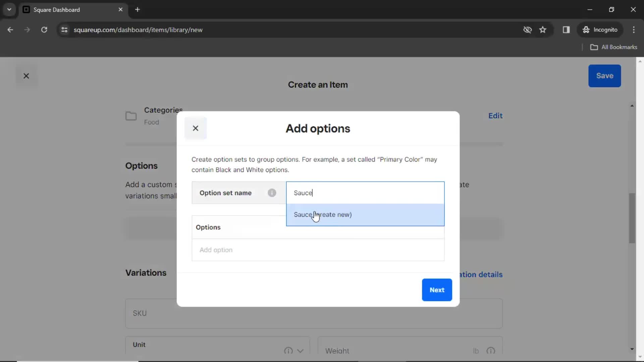
Task: Click the page vertical scrollbar thumb
Action: pyautogui.click(x=632, y=218)
